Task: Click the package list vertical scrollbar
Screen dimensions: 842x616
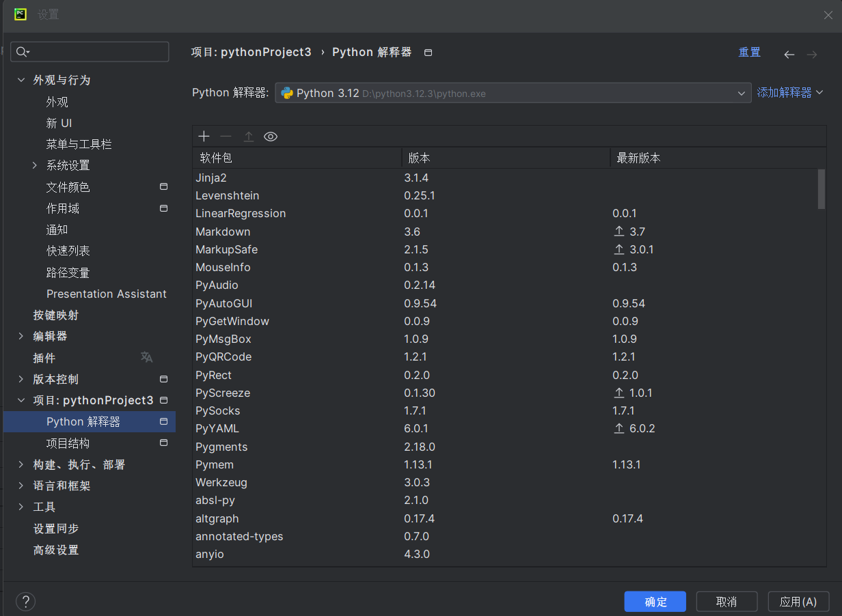Action: click(x=821, y=189)
